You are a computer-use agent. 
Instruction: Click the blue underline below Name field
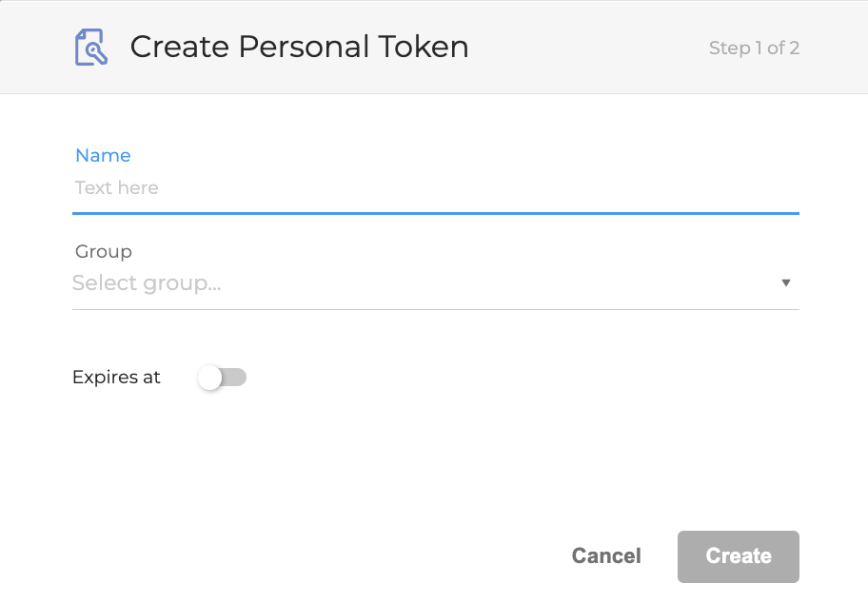[x=435, y=213]
